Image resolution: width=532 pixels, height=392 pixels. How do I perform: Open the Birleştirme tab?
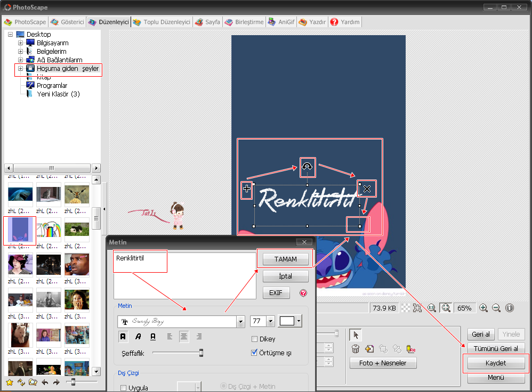coord(244,22)
